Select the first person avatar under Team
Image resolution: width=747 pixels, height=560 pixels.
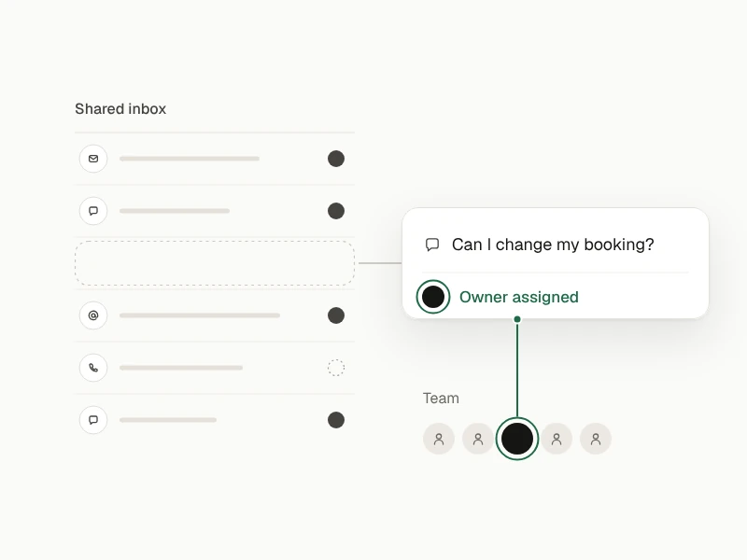click(x=439, y=439)
